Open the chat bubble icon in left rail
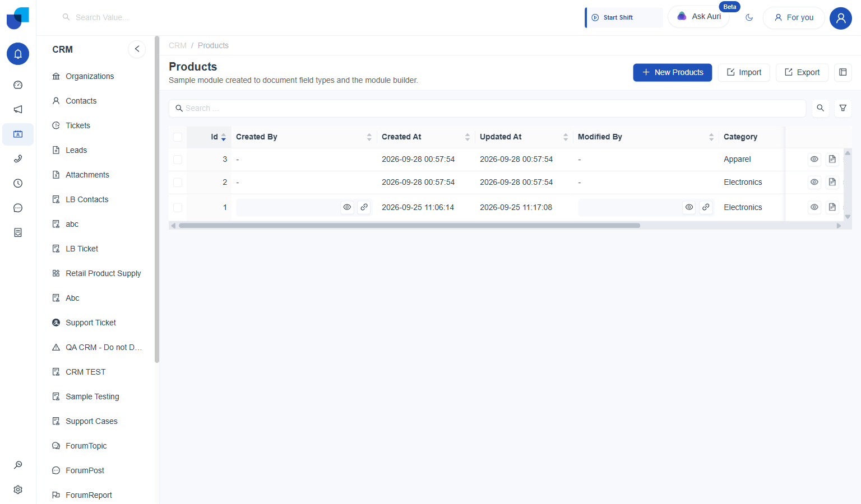 18,208
